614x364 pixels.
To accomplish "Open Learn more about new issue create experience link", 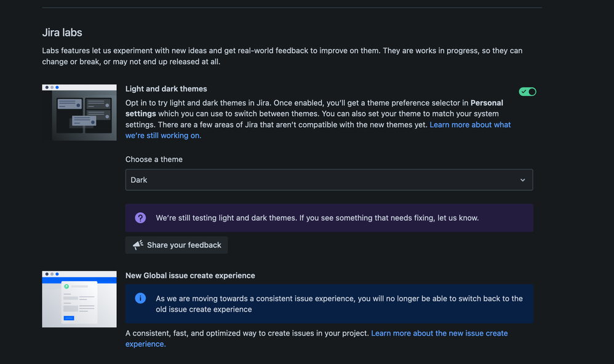I will (x=439, y=333).
